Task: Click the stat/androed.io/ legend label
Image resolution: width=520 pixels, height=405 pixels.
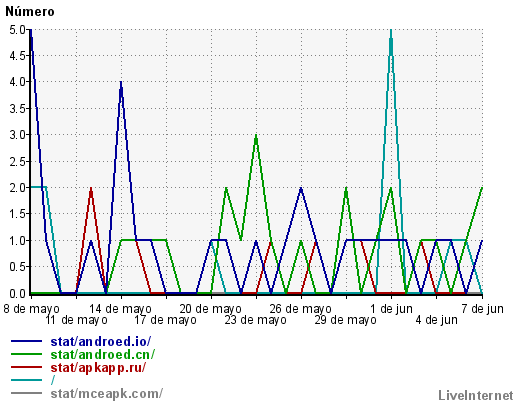Action: 101,342
